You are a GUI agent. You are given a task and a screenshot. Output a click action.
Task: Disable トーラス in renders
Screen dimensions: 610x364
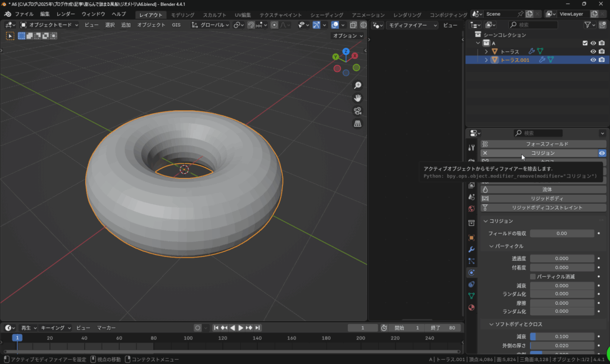[602, 51]
